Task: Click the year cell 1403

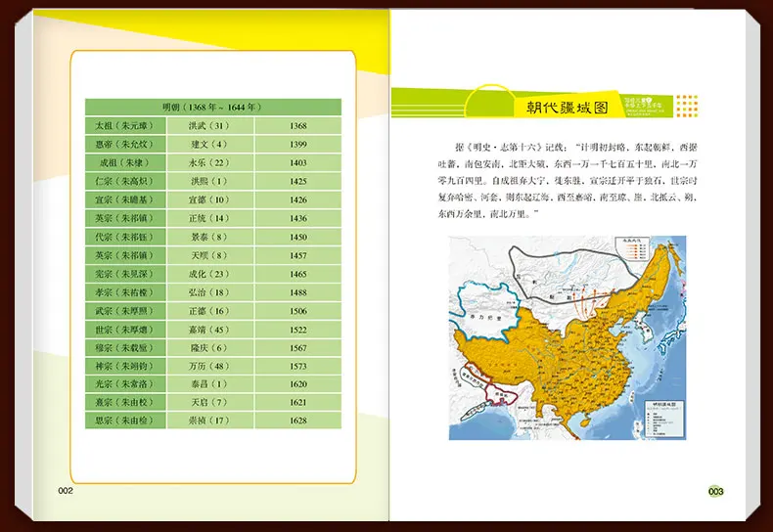Action: pos(297,162)
